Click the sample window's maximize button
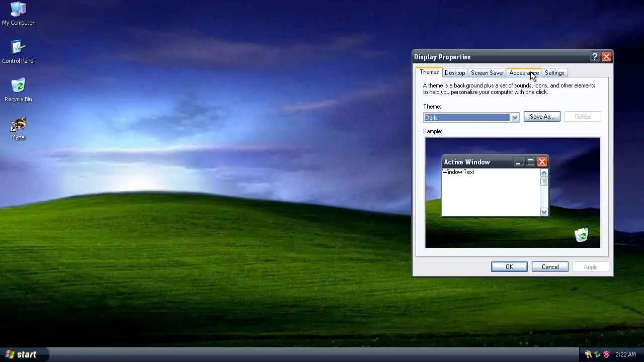This screenshot has height=362, width=644. click(x=530, y=162)
